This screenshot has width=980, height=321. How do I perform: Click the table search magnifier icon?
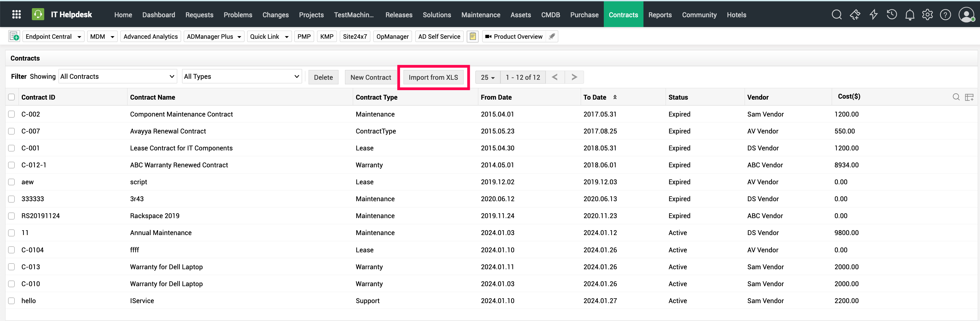956,97
